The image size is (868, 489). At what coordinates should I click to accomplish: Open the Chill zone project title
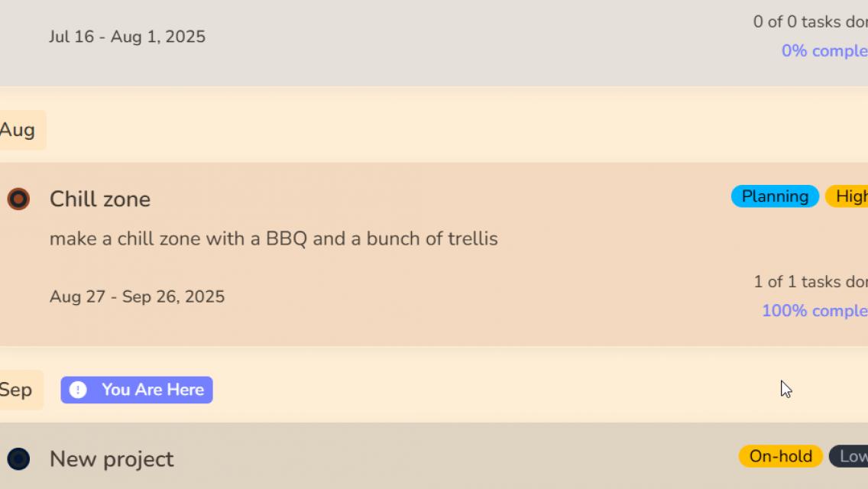point(100,199)
